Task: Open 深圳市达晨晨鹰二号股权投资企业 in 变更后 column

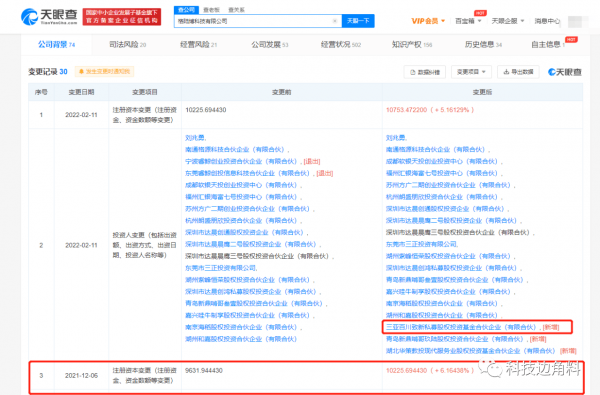Action: (x=452, y=221)
